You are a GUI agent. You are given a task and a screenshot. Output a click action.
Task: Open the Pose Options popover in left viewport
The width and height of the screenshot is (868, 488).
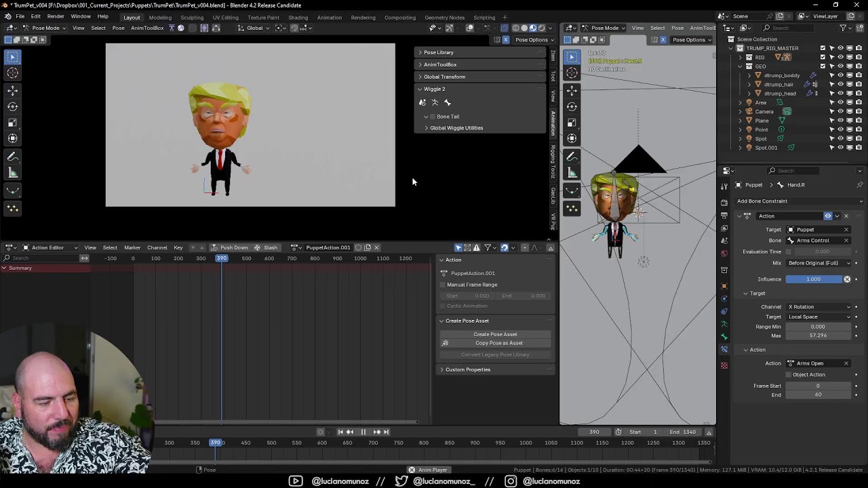tap(534, 40)
